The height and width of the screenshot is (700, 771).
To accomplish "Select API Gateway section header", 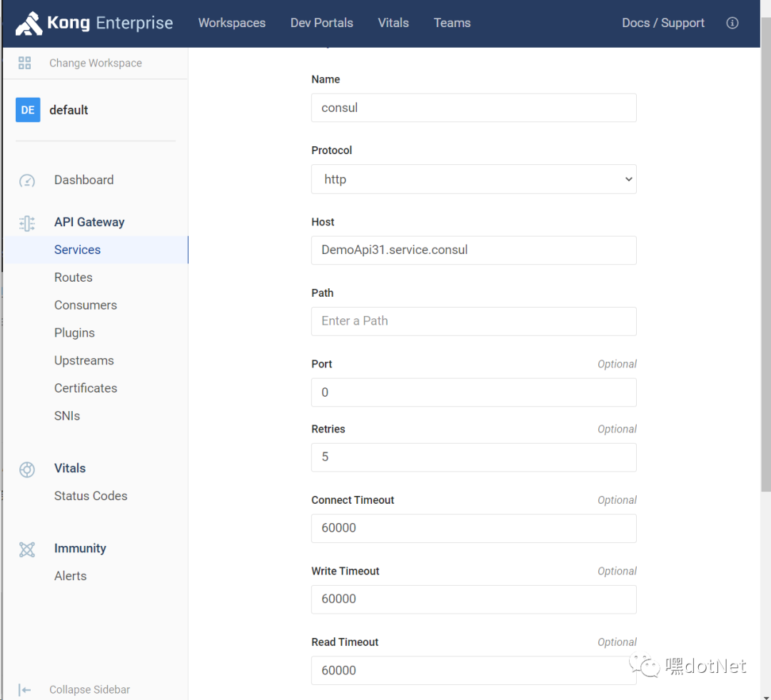I will 89,222.
